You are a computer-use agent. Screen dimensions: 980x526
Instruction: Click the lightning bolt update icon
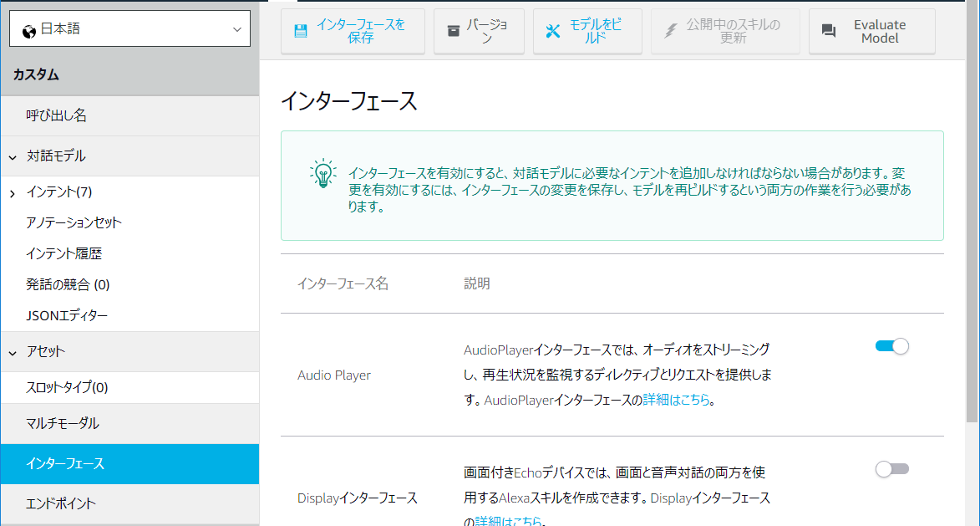point(670,31)
